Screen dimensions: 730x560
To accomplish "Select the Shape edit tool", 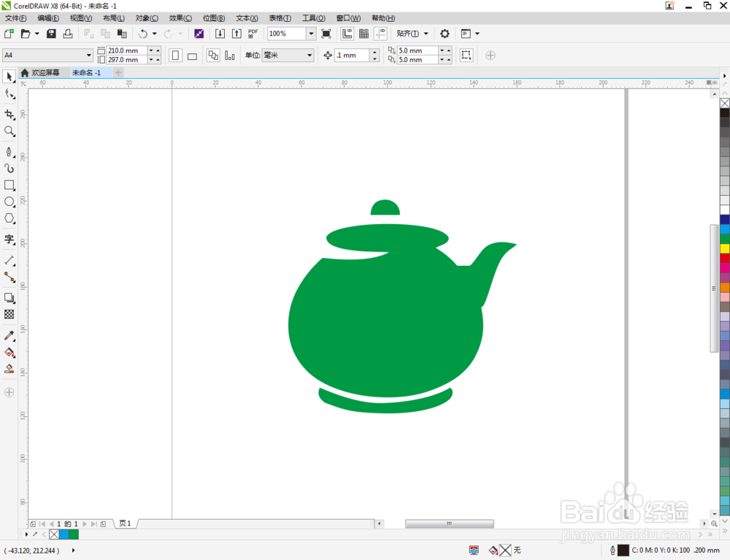I will (9, 94).
